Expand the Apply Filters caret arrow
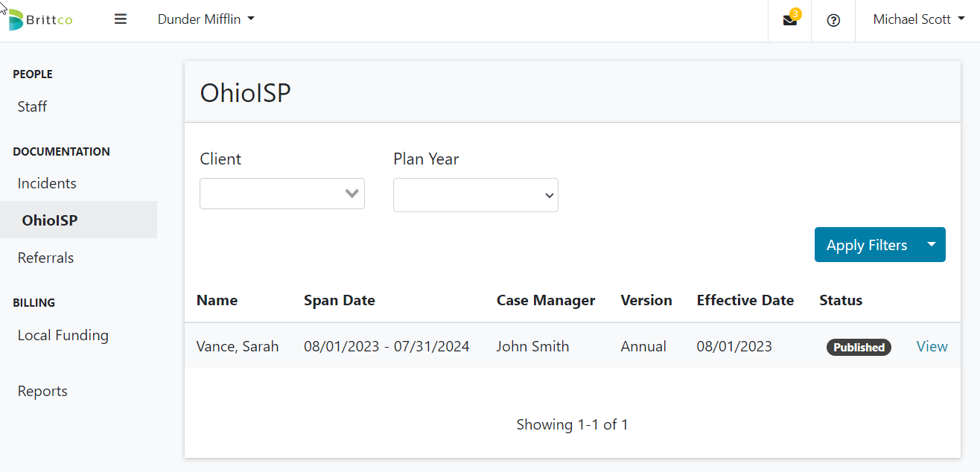This screenshot has width=980, height=472. [x=932, y=244]
